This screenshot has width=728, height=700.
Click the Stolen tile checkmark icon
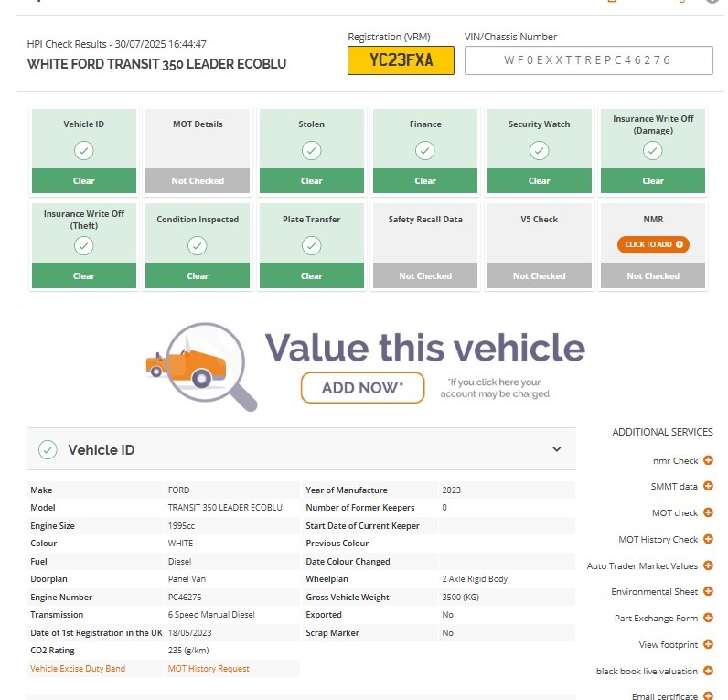(312, 150)
